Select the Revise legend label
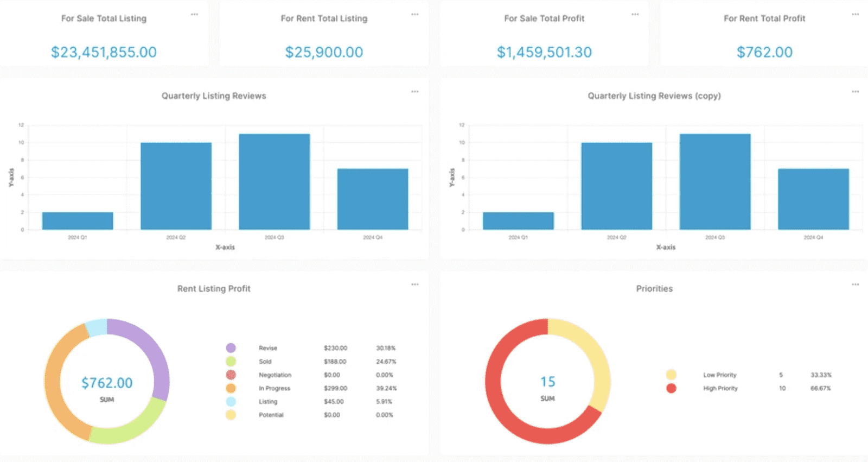This screenshot has height=462, width=868. click(x=268, y=348)
